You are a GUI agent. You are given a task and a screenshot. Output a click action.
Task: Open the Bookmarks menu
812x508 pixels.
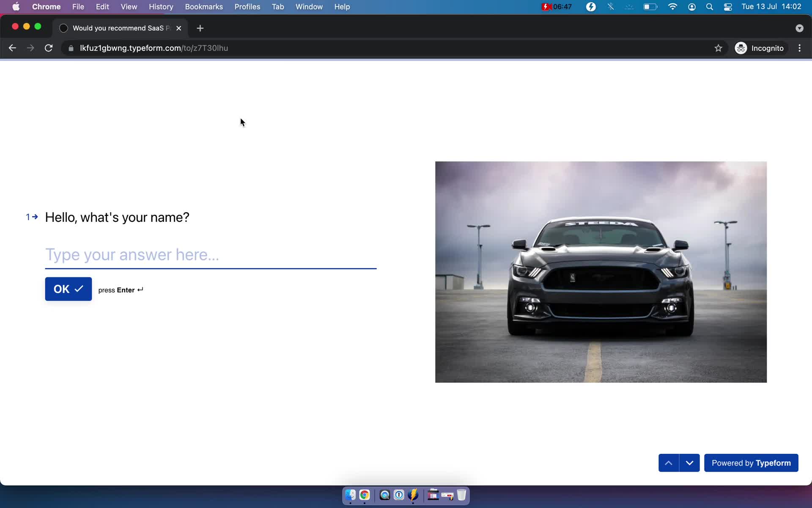coord(204,7)
